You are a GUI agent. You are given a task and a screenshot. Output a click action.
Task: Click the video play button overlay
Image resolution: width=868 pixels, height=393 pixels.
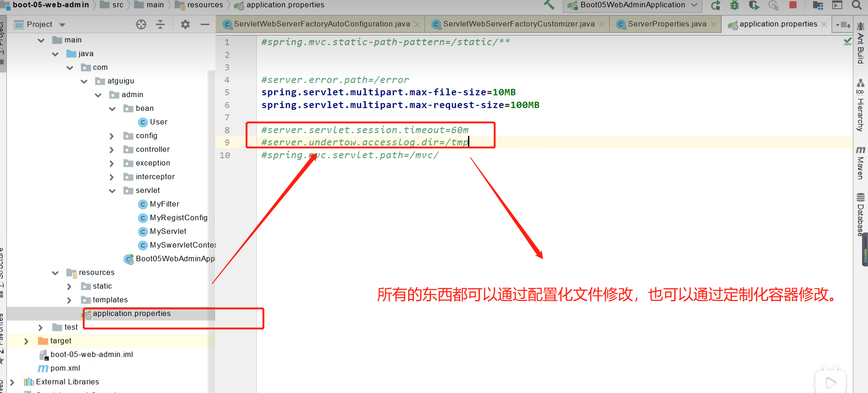point(831,382)
